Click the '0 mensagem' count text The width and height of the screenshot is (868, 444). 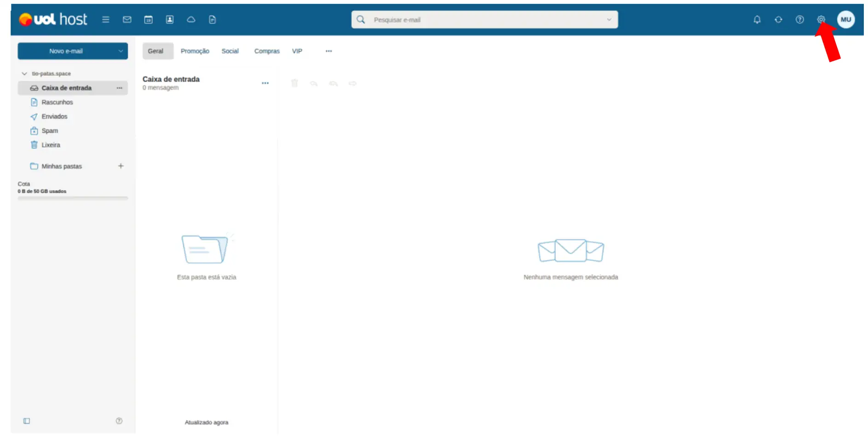[x=161, y=88]
